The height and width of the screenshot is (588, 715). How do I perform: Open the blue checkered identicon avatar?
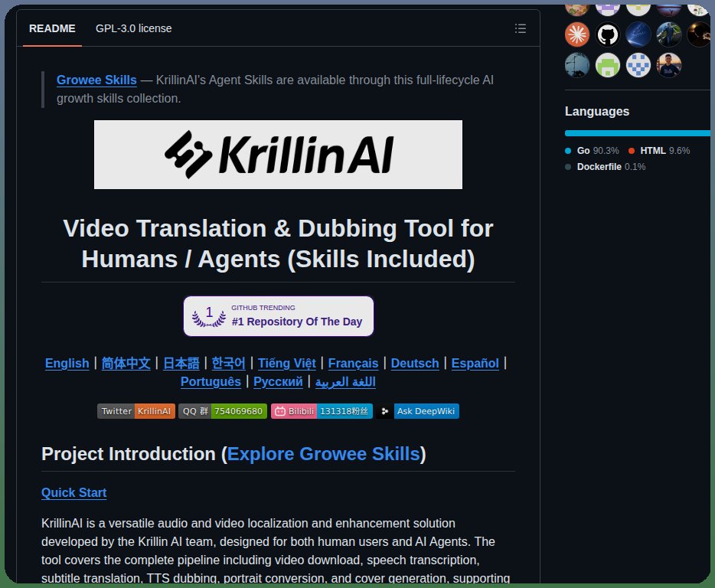(638, 65)
